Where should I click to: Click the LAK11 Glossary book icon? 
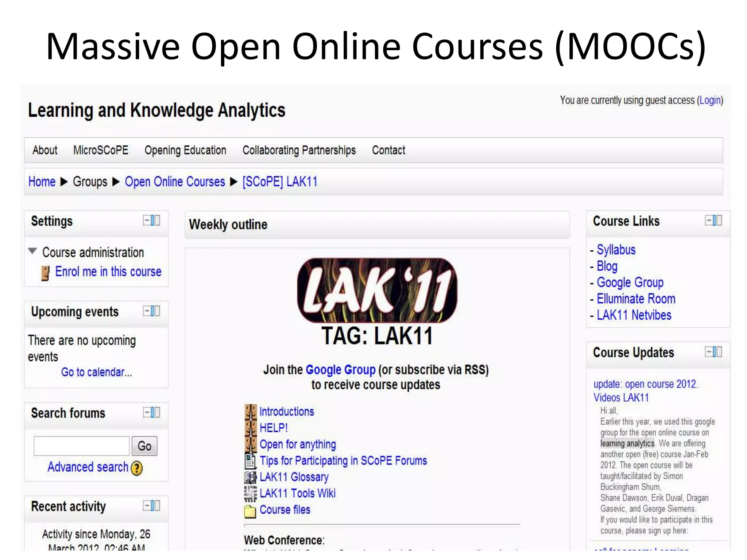click(250, 477)
